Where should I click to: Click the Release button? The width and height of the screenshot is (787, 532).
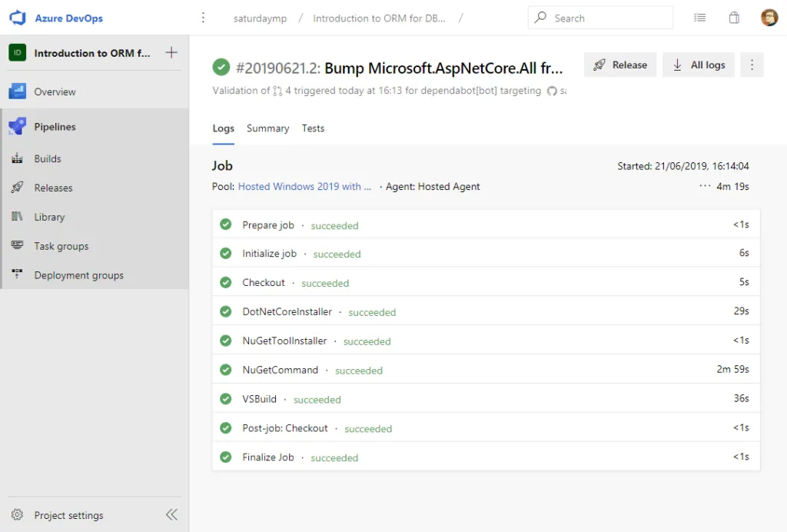pos(620,65)
